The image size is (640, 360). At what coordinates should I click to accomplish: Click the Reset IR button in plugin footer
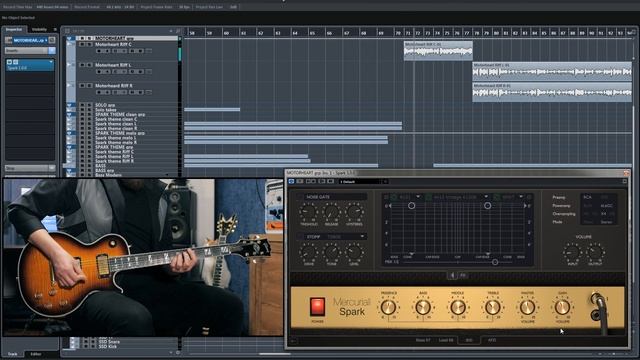click(423, 340)
